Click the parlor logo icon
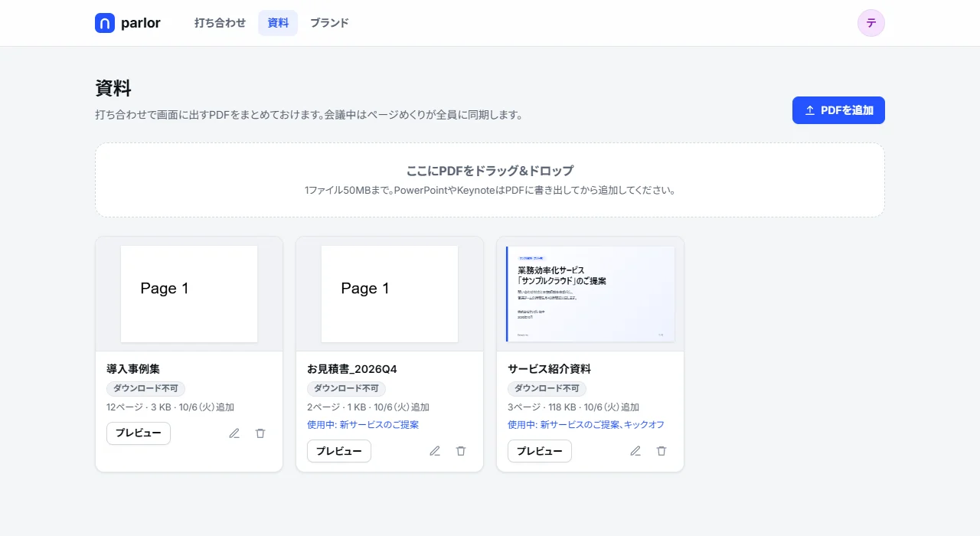980x536 pixels. coord(105,23)
